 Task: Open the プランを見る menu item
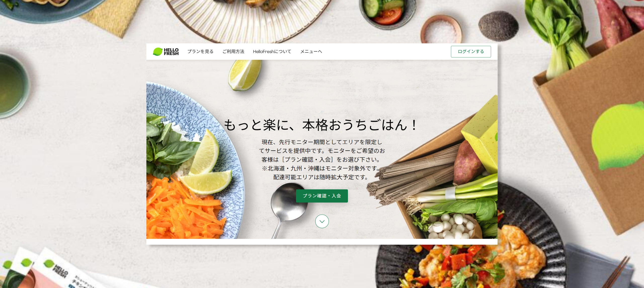point(200,52)
